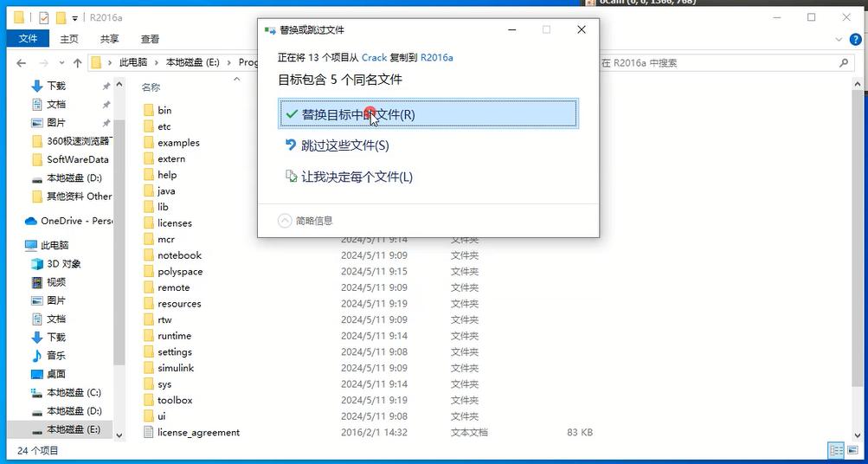Switch to the 共享 ribbon tab
This screenshot has width=868, height=464.
[x=110, y=39]
